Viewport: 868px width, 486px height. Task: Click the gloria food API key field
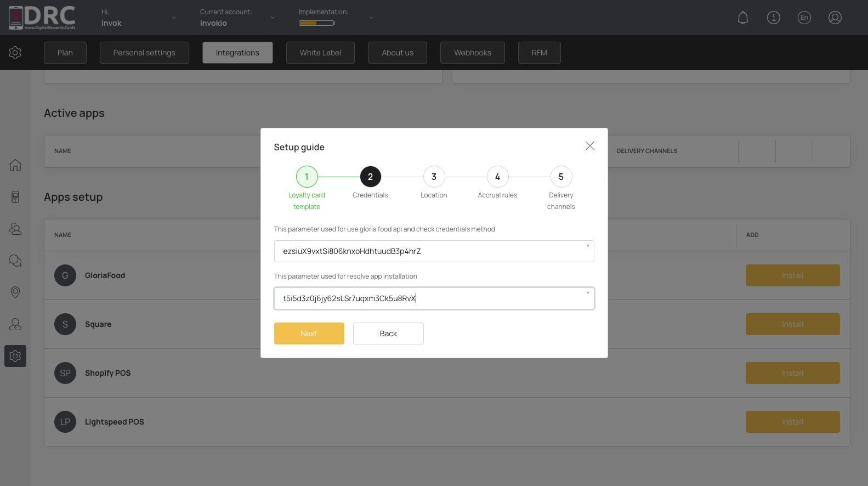(x=434, y=251)
